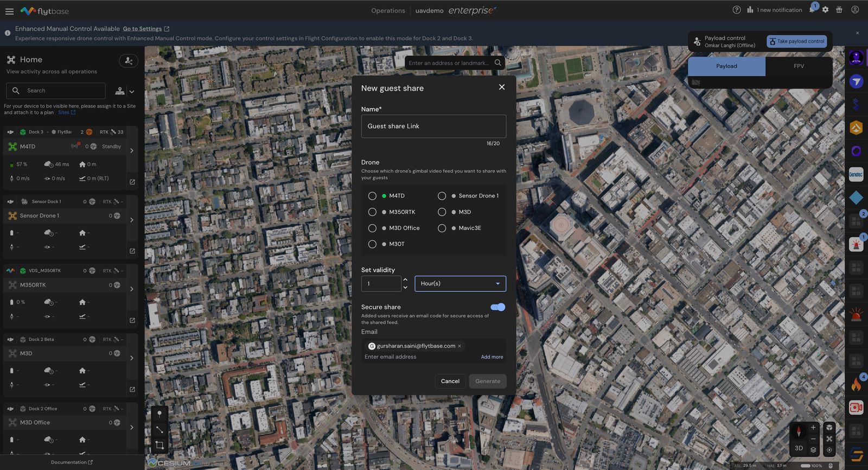Expand the M4TD drone card chevron
The image size is (868, 470).
[132, 151]
